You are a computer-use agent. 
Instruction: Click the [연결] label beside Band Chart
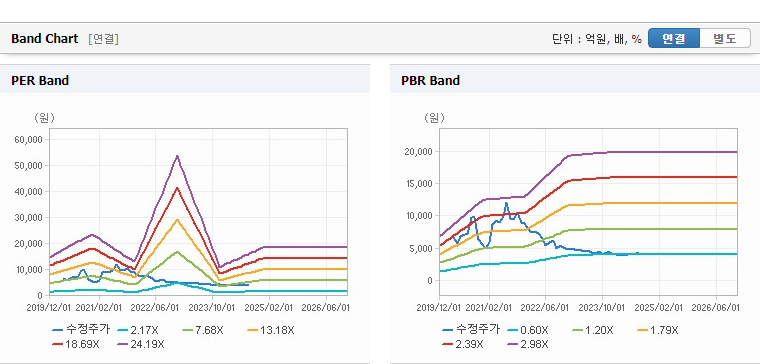click(103, 39)
